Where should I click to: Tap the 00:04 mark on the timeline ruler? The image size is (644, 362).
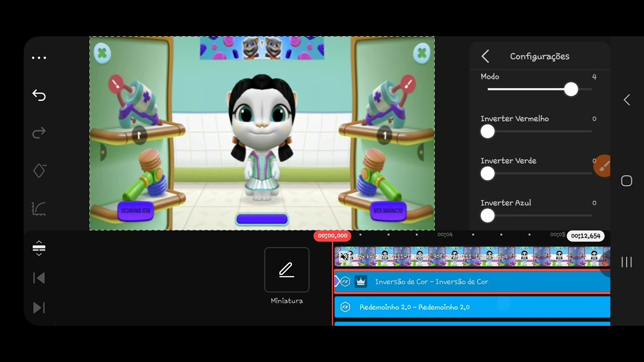coord(445,235)
